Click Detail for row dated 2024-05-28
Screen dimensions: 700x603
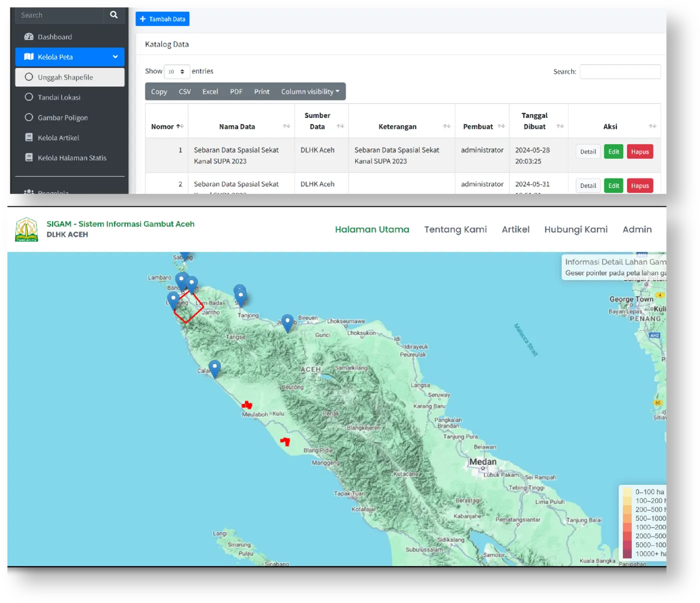tap(588, 151)
